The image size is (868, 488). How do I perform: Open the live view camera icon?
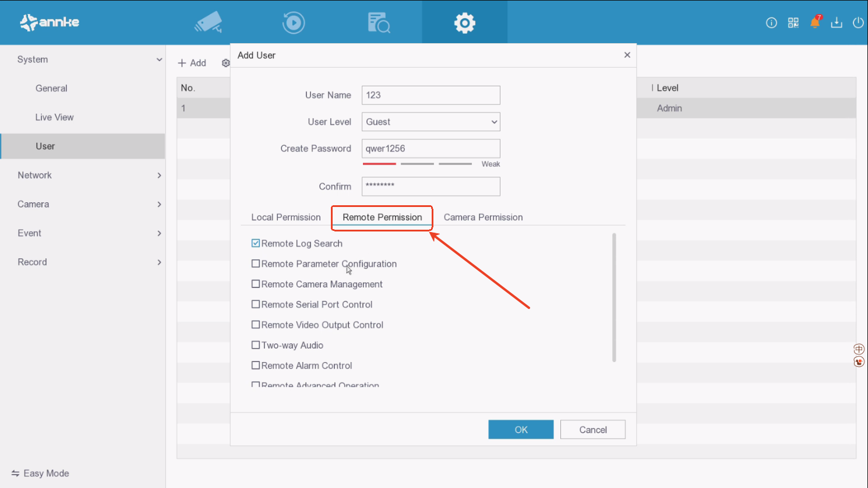click(209, 23)
